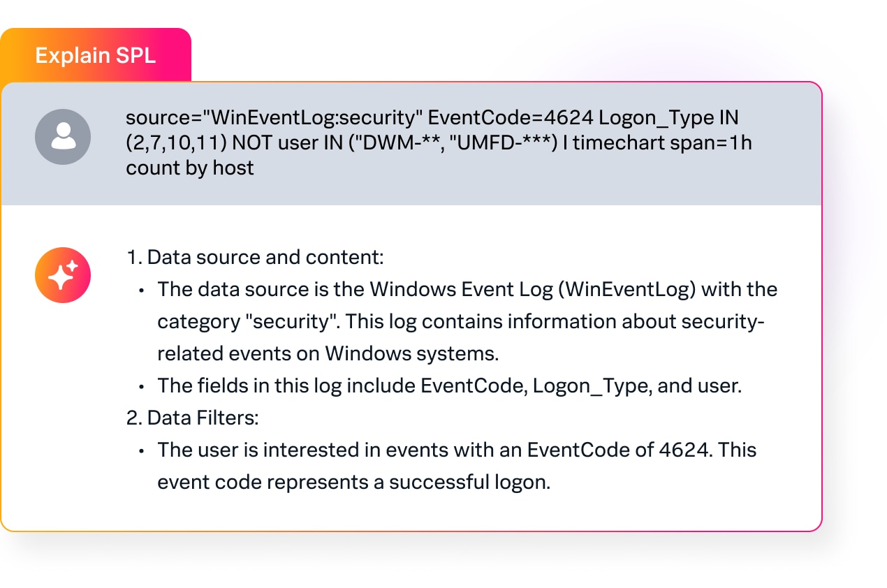Click the "1. Data source and content:" heading

click(255, 257)
